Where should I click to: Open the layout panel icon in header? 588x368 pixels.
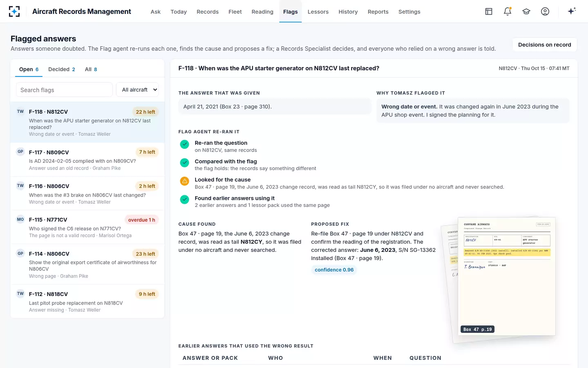pyautogui.click(x=489, y=11)
